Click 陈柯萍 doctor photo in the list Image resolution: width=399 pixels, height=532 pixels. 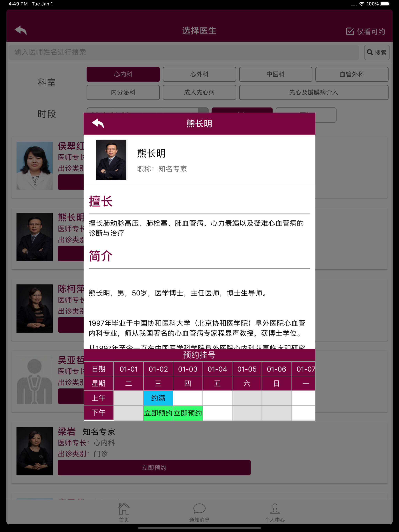pos(34,308)
